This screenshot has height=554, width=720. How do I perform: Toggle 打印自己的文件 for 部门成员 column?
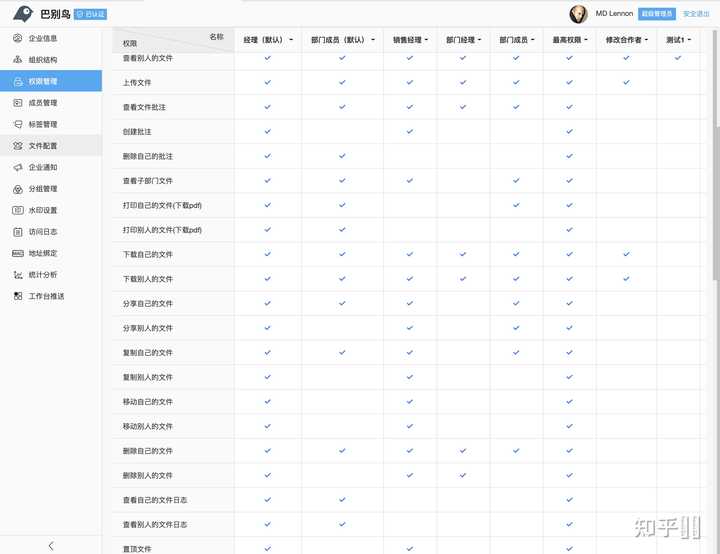(x=516, y=205)
